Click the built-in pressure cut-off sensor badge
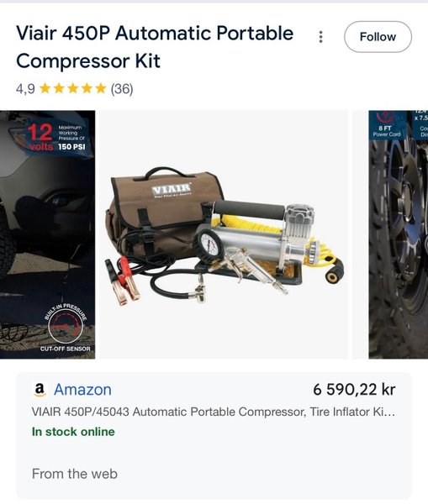 point(66,328)
